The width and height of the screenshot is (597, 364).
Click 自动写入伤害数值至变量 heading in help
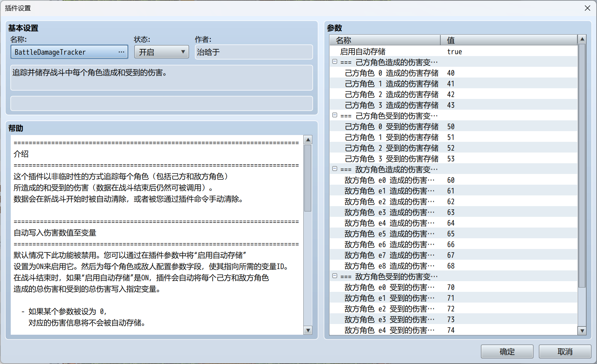click(x=55, y=233)
